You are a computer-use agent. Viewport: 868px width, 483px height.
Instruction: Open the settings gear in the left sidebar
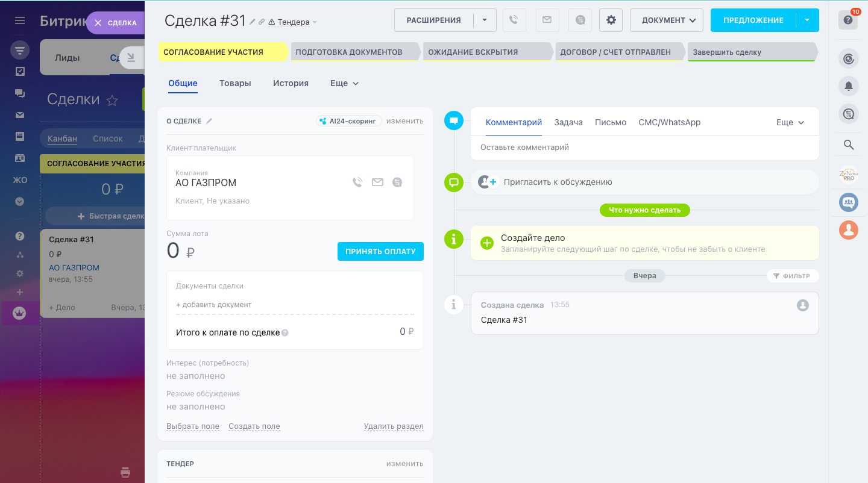pos(20,273)
